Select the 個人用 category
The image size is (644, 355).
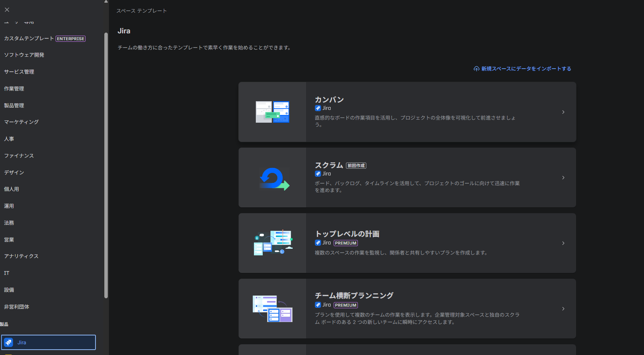click(12, 189)
